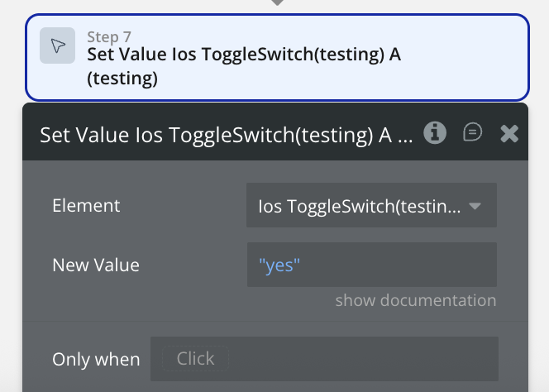Click the cursor icon in Step 7
Viewport: 549px width, 392px height.
[x=57, y=46]
